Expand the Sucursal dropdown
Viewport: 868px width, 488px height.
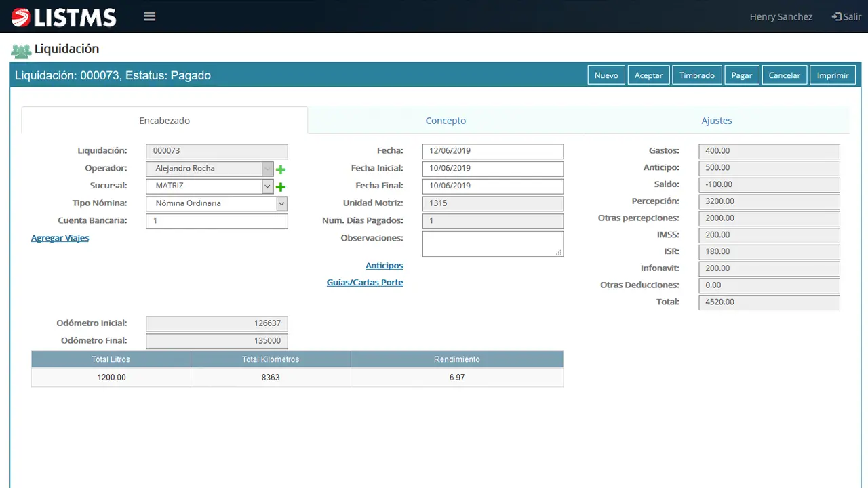[267, 186]
